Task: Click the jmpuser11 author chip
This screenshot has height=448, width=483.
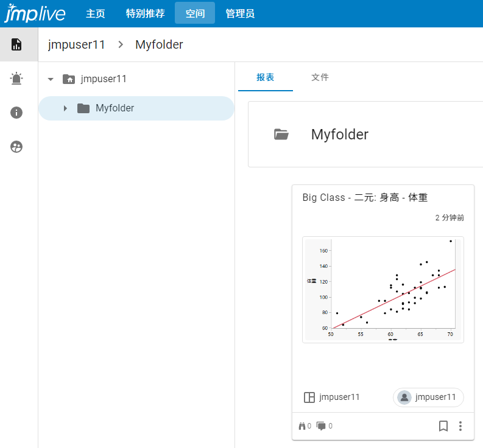Action: coord(428,397)
